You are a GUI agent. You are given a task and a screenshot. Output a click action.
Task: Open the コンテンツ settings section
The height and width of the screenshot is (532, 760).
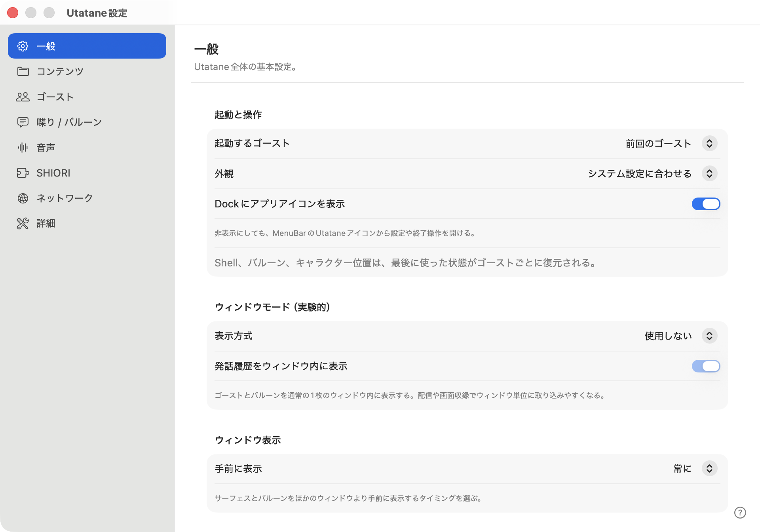(x=87, y=71)
